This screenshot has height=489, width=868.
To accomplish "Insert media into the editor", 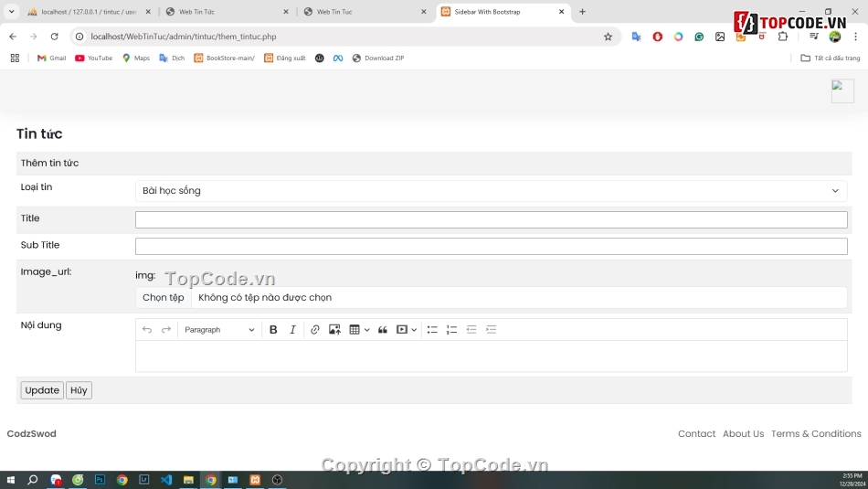I will 402,330.
